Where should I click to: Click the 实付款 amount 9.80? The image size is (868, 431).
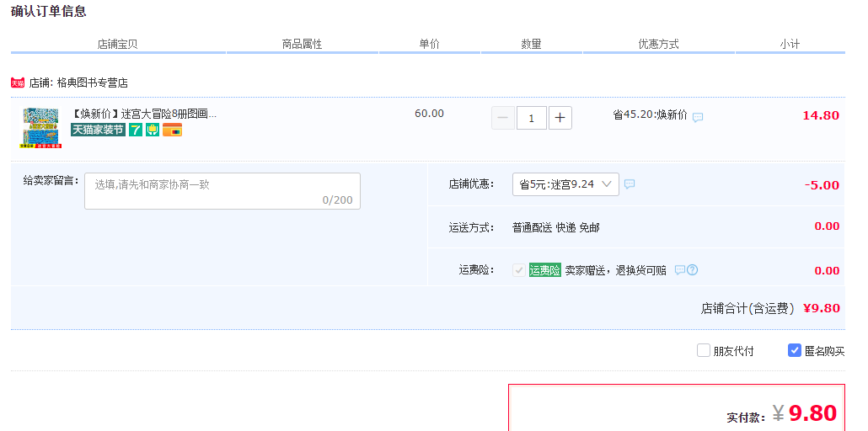pyautogui.click(x=812, y=413)
